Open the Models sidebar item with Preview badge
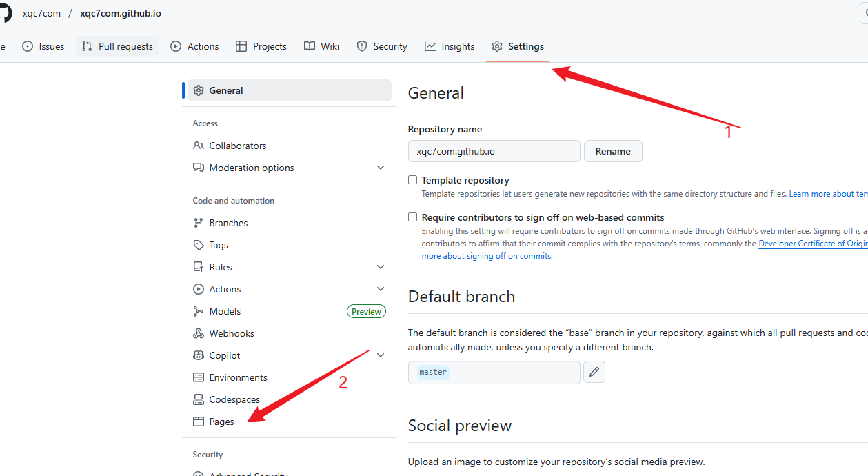The image size is (868, 476). coord(225,311)
